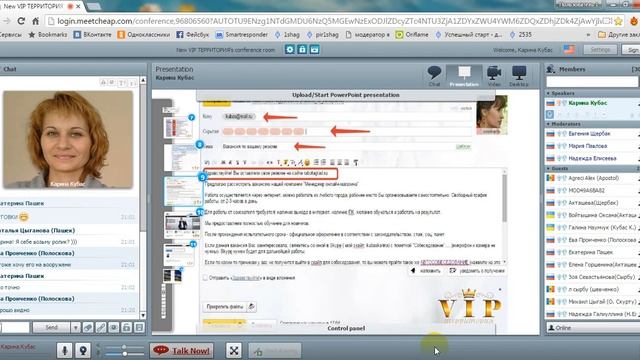Switch to the Video view
Screen dimensions: 640x360
[x=494, y=76]
